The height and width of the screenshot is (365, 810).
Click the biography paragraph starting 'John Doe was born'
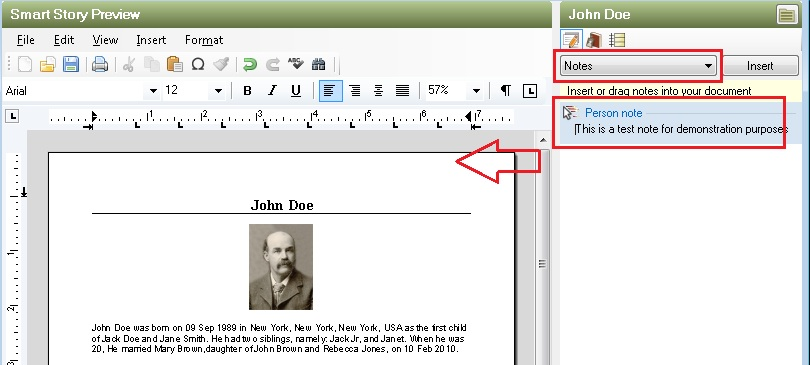(x=279, y=338)
